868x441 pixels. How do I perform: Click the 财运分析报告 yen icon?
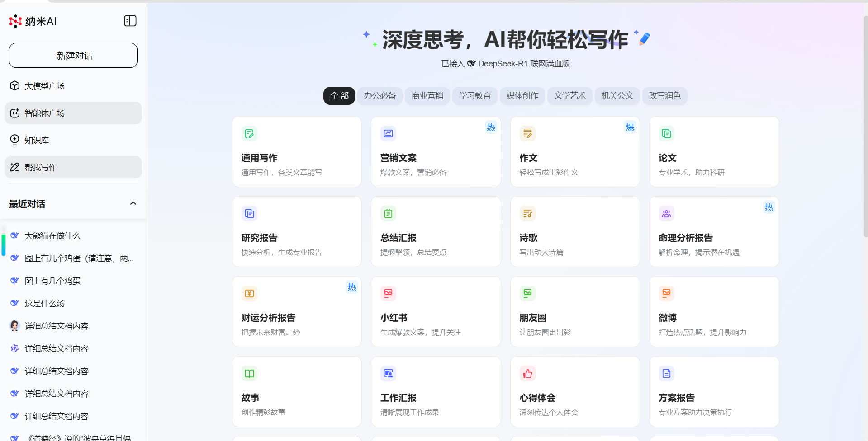pos(249,294)
